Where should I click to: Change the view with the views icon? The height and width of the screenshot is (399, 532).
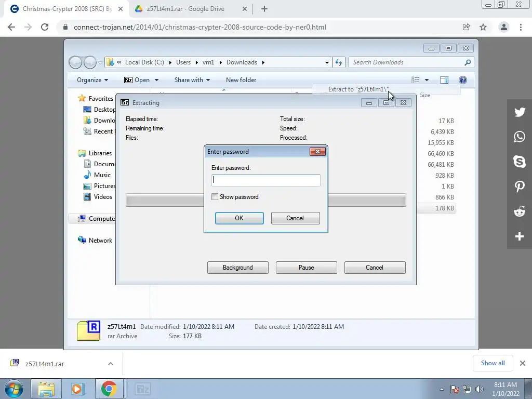point(415,80)
